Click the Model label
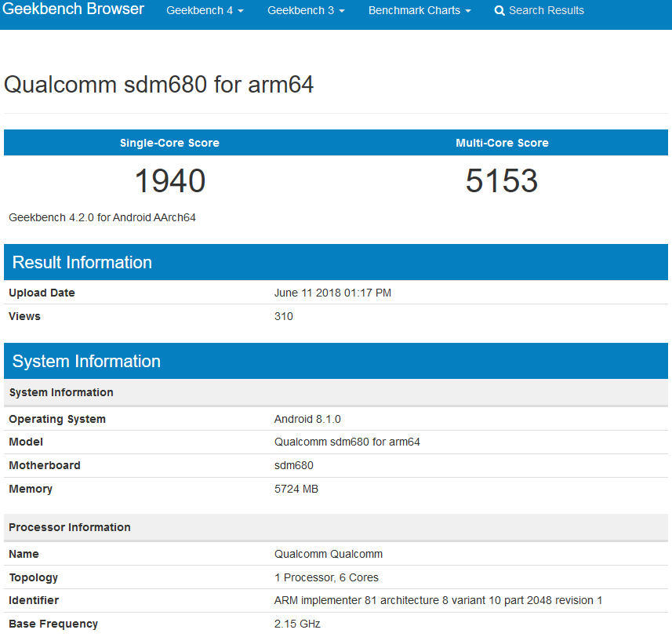Viewport: 672px width, 637px height. (26, 442)
